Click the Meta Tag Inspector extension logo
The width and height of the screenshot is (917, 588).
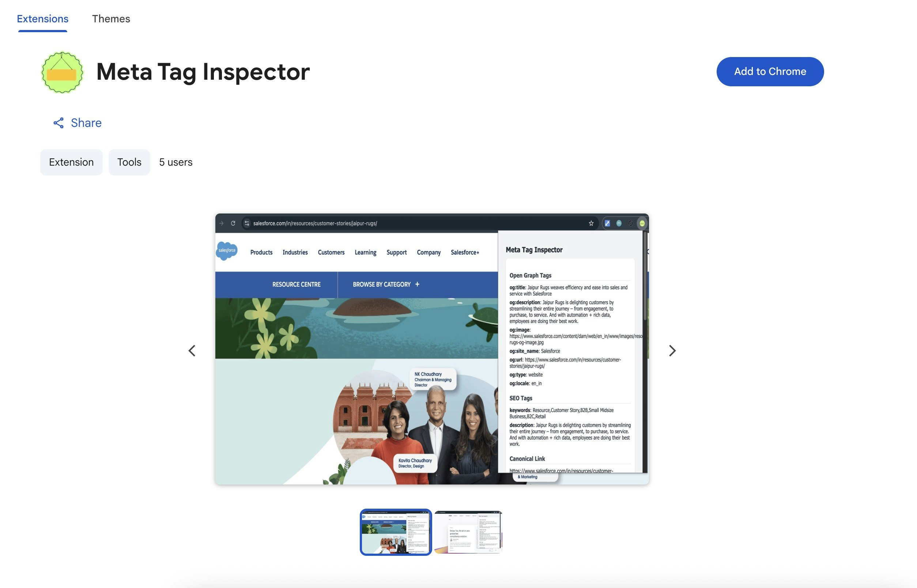[62, 72]
